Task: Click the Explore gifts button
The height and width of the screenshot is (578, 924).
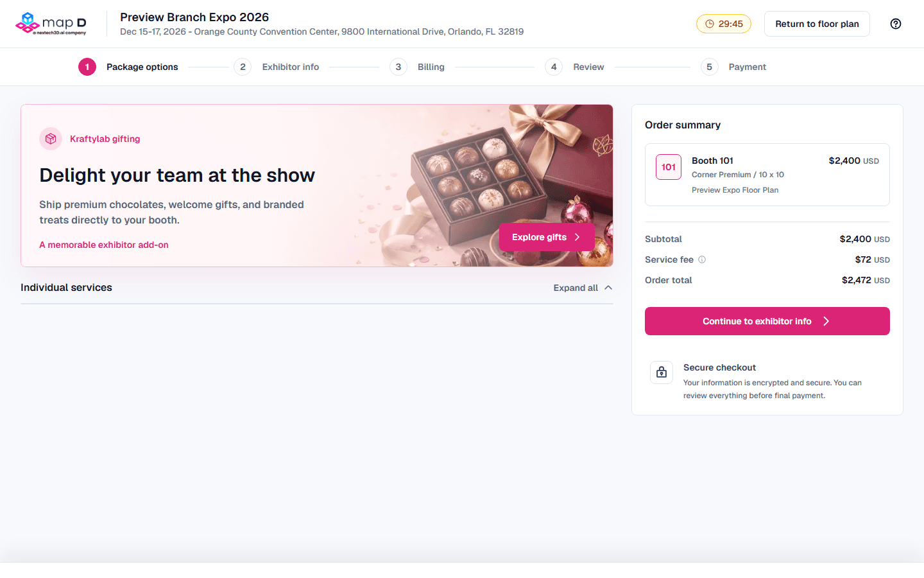Action: coord(547,237)
